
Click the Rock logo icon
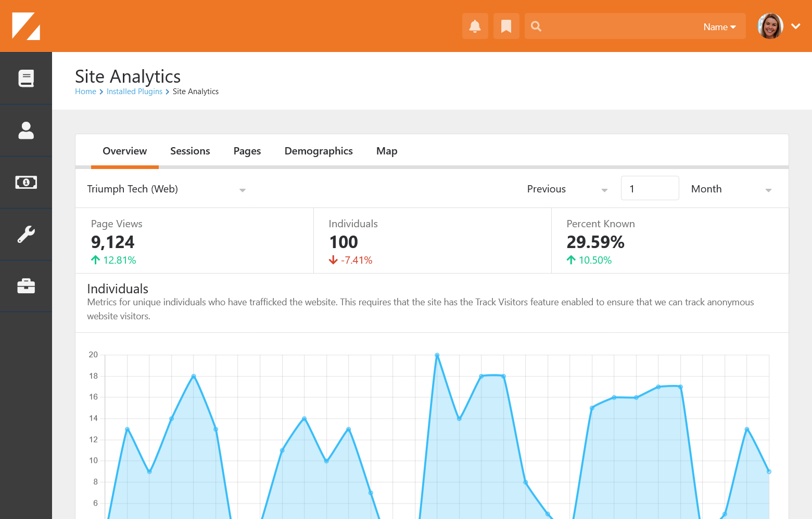(26, 26)
